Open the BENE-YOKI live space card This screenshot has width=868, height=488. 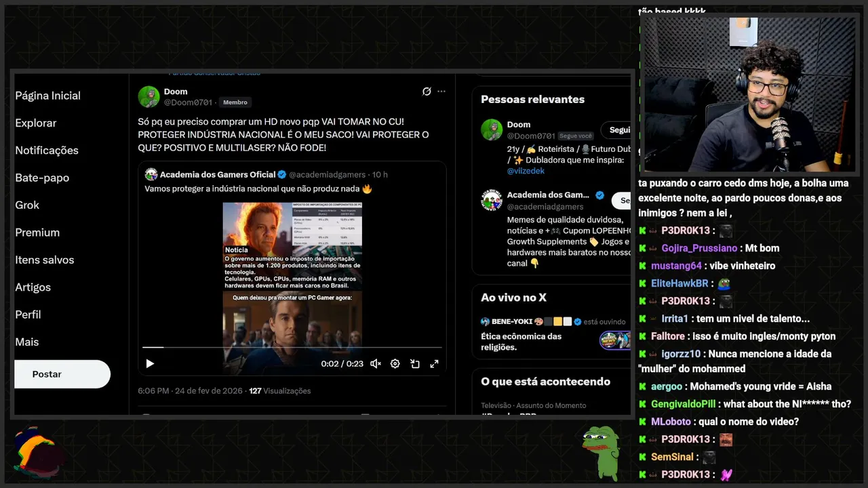tap(555, 332)
